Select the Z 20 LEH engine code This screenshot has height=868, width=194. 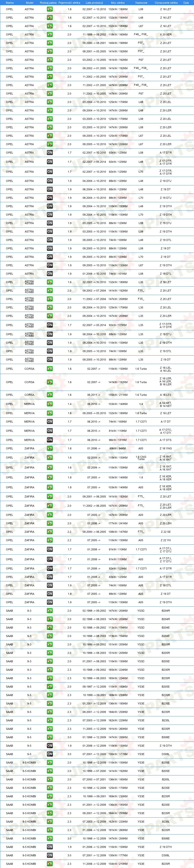165,523
